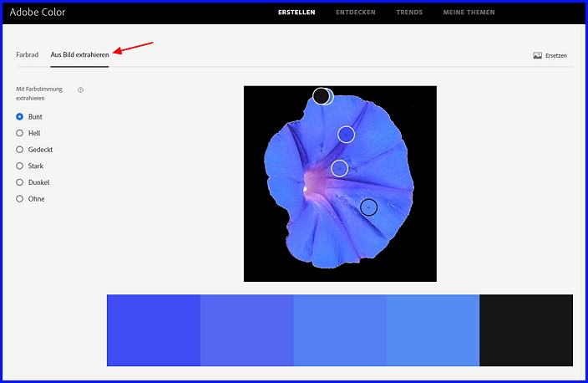
Task: Go to Entdecken in the top navigation
Action: click(x=355, y=13)
